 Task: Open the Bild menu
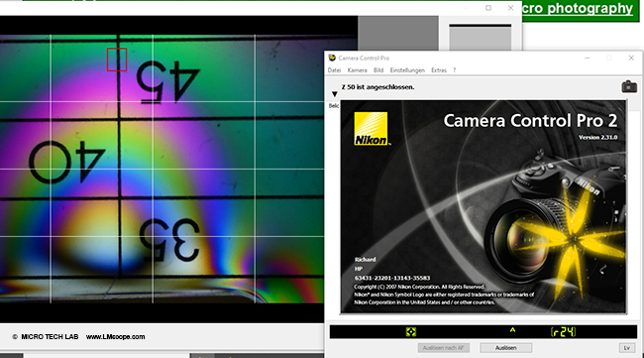coord(378,70)
